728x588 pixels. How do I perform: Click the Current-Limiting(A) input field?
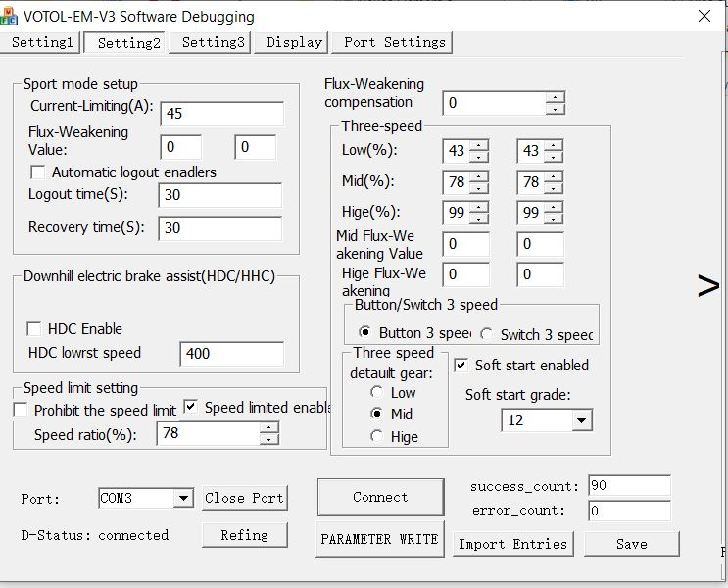click(221, 114)
